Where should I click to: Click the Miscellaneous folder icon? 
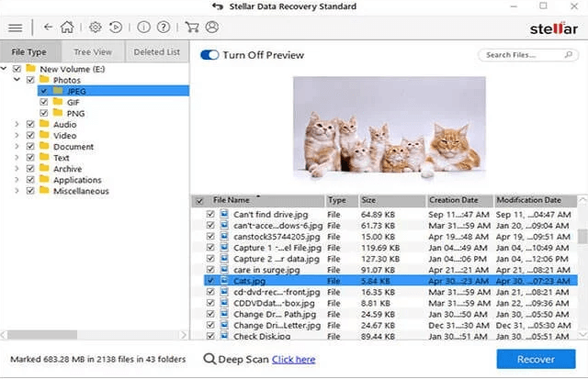(44, 190)
